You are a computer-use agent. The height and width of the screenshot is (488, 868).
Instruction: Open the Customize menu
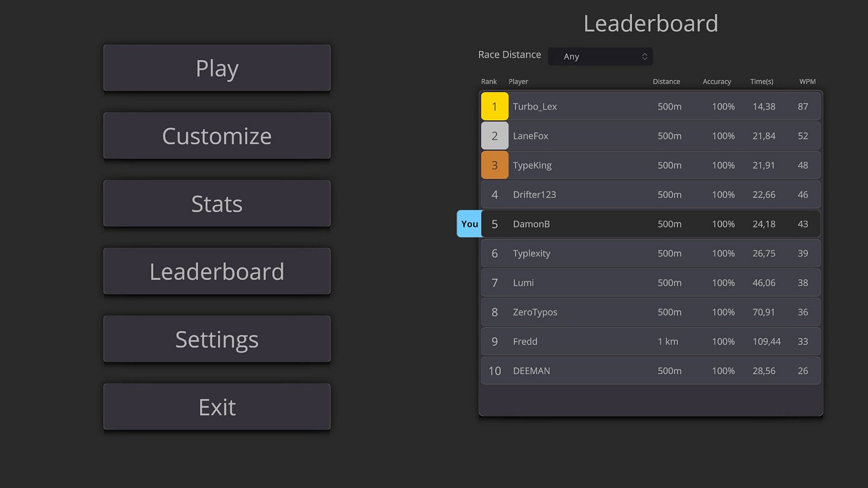click(x=217, y=136)
